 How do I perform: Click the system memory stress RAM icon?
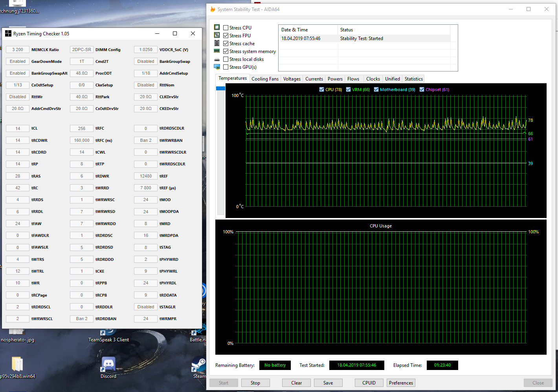[x=217, y=51]
